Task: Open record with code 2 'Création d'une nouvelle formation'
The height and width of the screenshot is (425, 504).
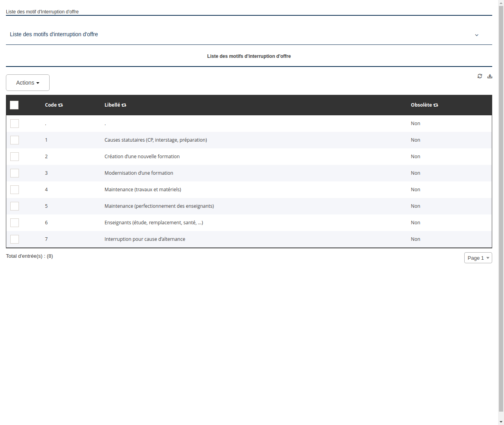Action: tap(142, 156)
